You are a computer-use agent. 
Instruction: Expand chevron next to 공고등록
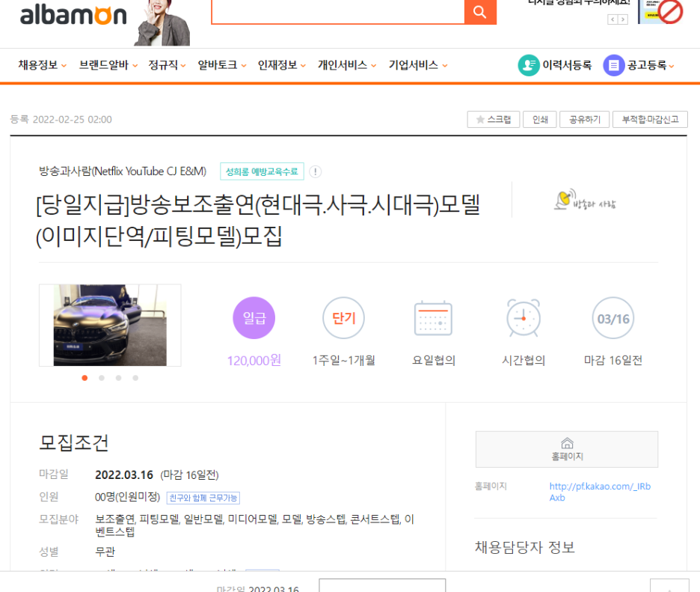coord(671,66)
